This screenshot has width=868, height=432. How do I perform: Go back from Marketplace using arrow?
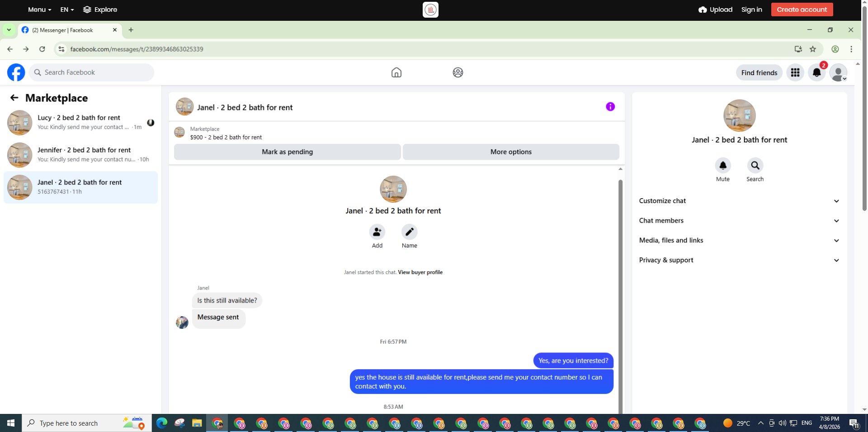coord(14,98)
